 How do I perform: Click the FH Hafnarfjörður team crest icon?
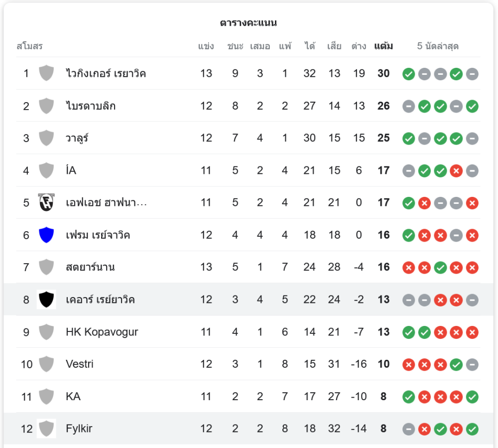pos(46,202)
